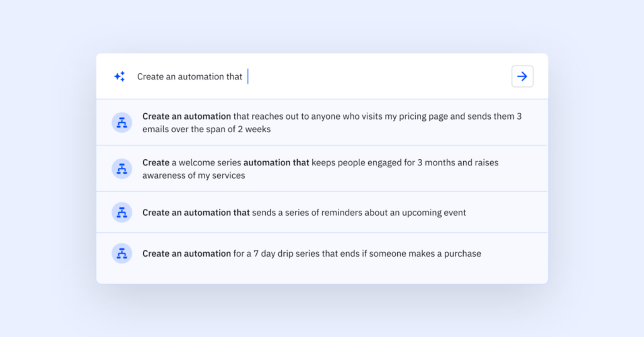Image resolution: width=644 pixels, height=337 pixels.
Task: Place the caret at the blinking text cursor
Action: click(248, 76)
